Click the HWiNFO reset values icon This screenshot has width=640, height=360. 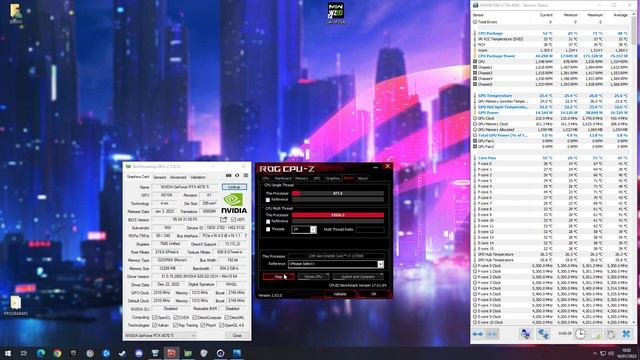(611, 334)
